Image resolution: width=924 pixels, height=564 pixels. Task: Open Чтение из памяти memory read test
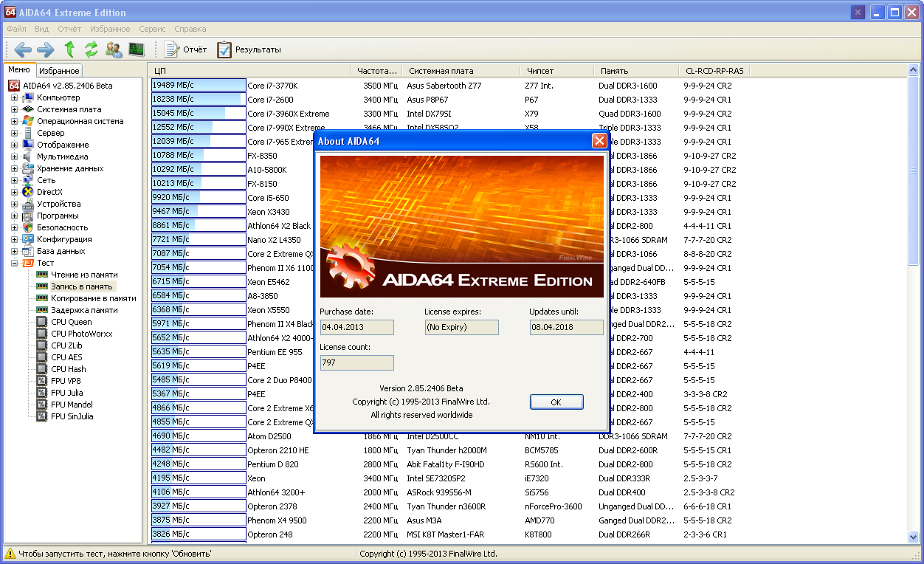point(83,275)
